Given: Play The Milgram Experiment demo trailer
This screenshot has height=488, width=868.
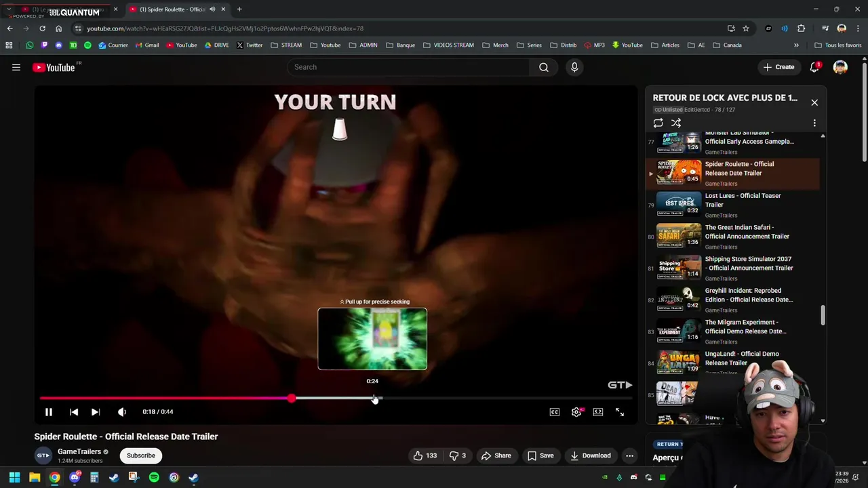Looking at the screenshot, I should coord(732,331).
